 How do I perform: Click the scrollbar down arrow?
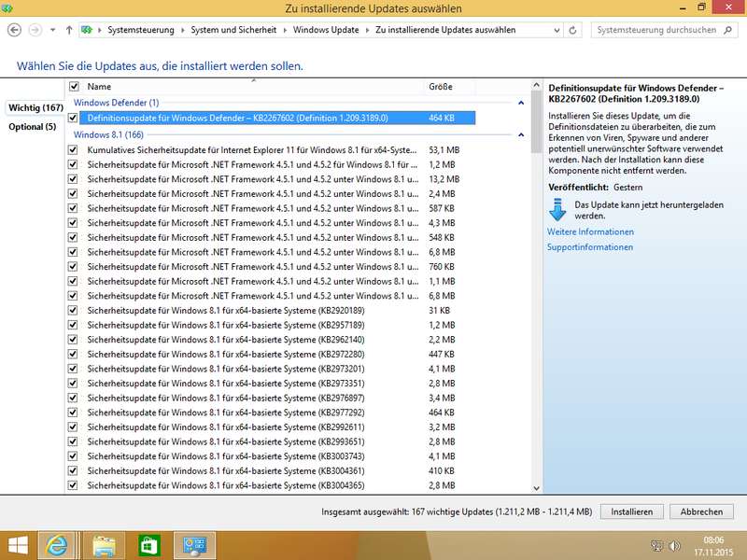(x=536, y=487)
